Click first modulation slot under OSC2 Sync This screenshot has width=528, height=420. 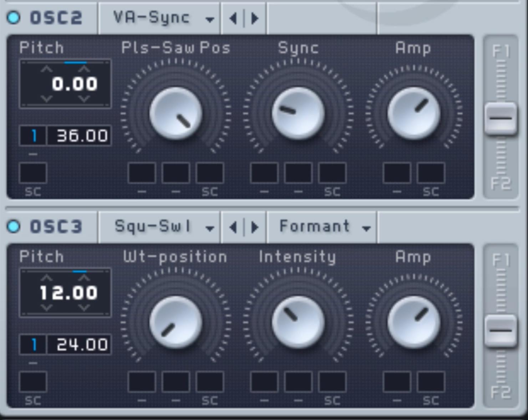coord(264,173)
